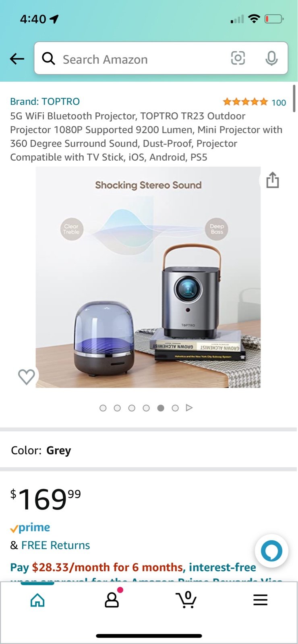The height and width of the screenshot is (644, 298).
Task: Open the projector product image
Action: (148, 277)
